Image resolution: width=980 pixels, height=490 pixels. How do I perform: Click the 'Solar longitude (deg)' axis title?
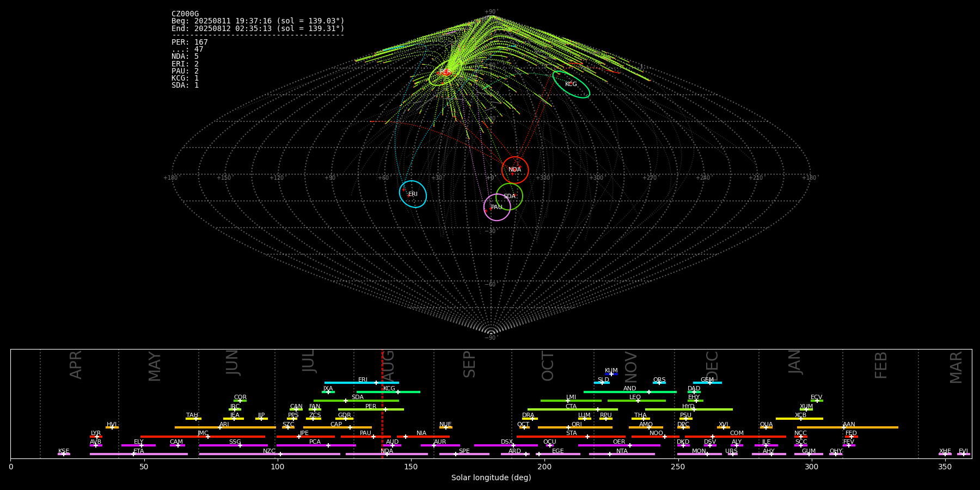491,477
